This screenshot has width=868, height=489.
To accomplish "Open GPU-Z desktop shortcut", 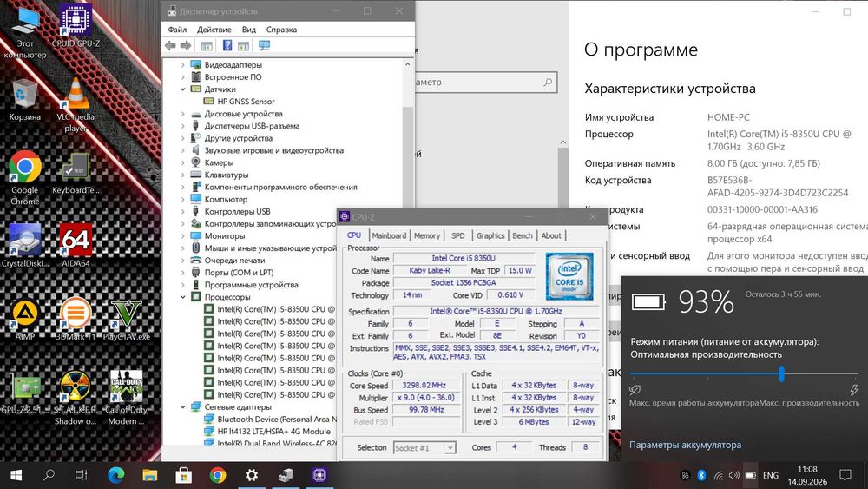I will coord(25,393).
